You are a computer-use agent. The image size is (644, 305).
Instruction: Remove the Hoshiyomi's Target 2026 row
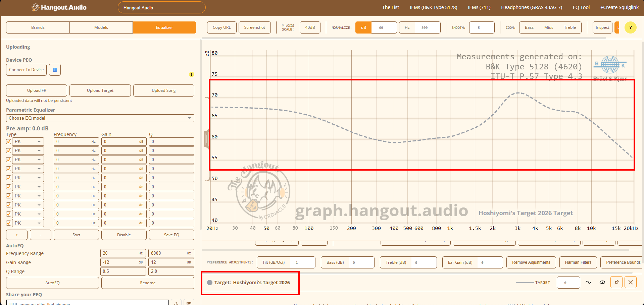click(631, 282)
